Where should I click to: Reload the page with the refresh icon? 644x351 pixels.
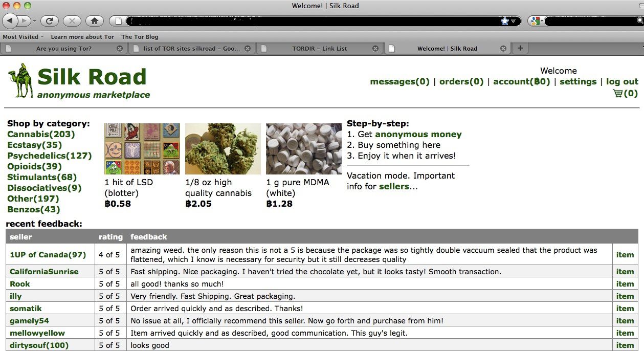50,21
